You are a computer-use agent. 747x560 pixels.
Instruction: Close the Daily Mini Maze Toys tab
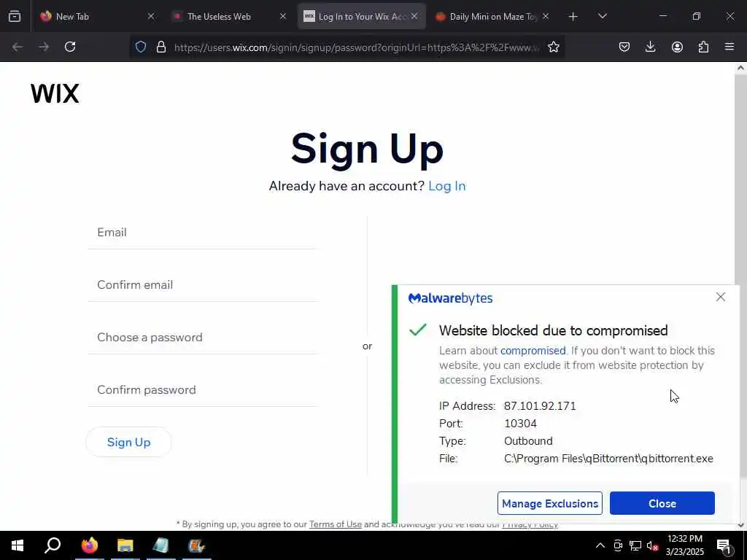point(546,16)
